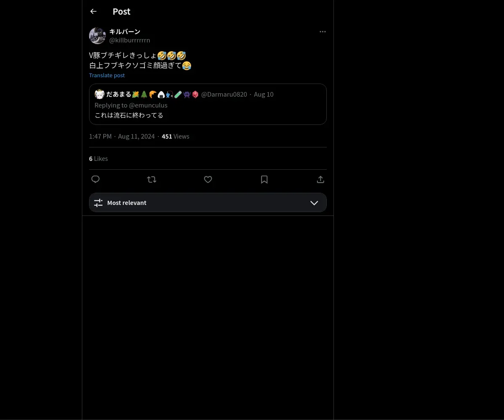This screenshot has height=420, width=504.
Task: Open the Most relevant reply sorting dropdown
Action: [208, 202]
